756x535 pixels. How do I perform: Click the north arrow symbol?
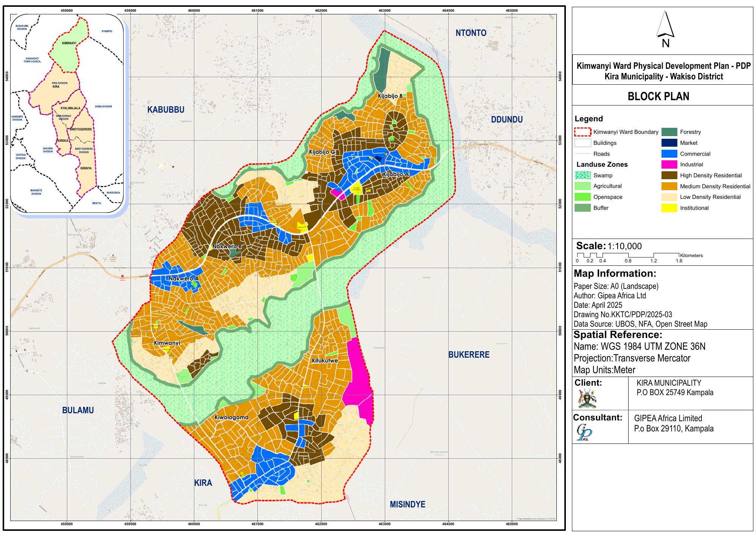click(x=666, y=29)
